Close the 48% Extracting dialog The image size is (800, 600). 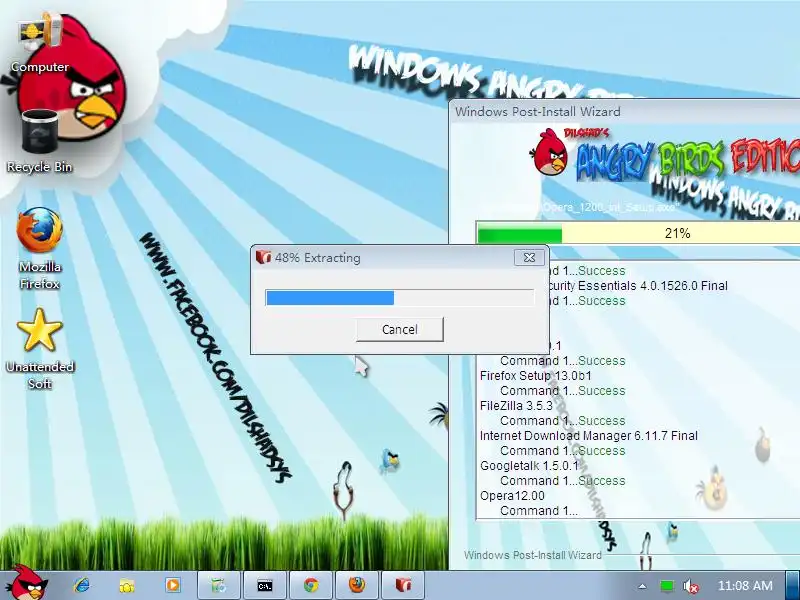tap(529, 258)
